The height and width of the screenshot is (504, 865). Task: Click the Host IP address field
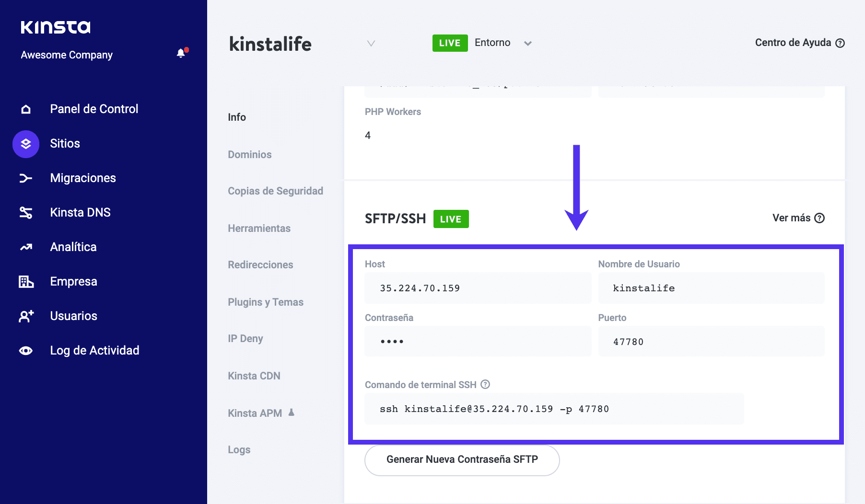478,288
